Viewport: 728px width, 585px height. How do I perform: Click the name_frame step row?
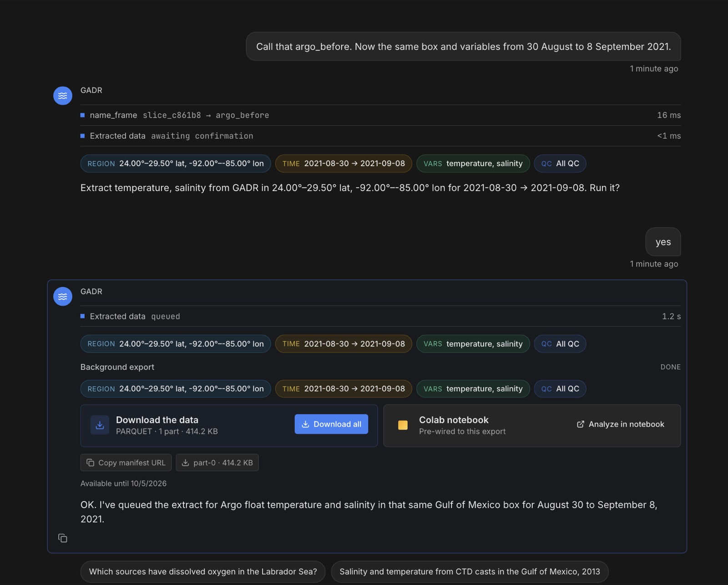380,115
